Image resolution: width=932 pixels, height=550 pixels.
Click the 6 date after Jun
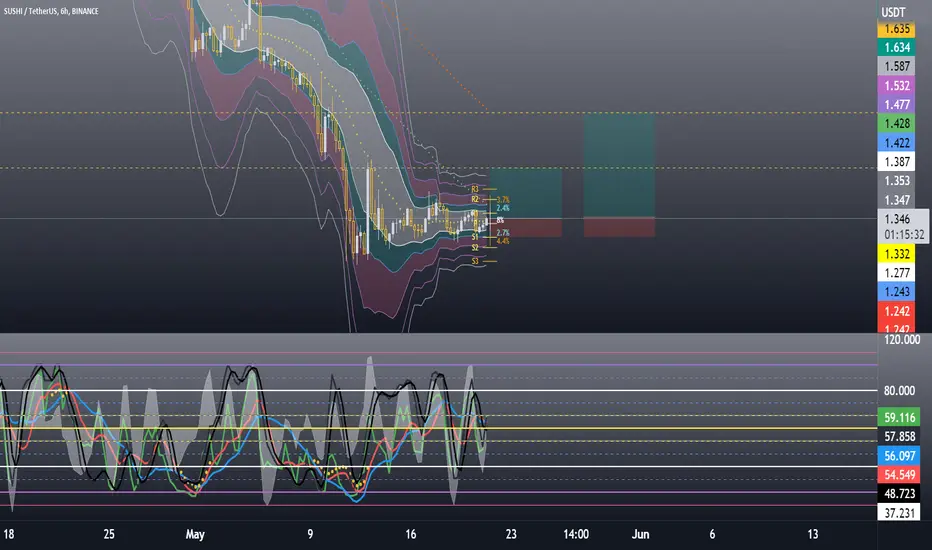coord(712,534)
